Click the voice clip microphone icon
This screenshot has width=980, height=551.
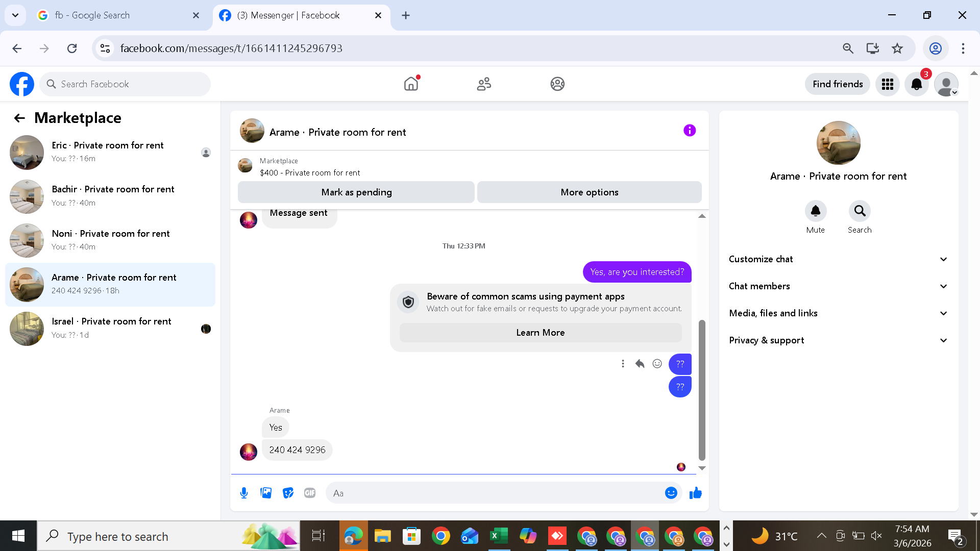[x=244, y=493]
